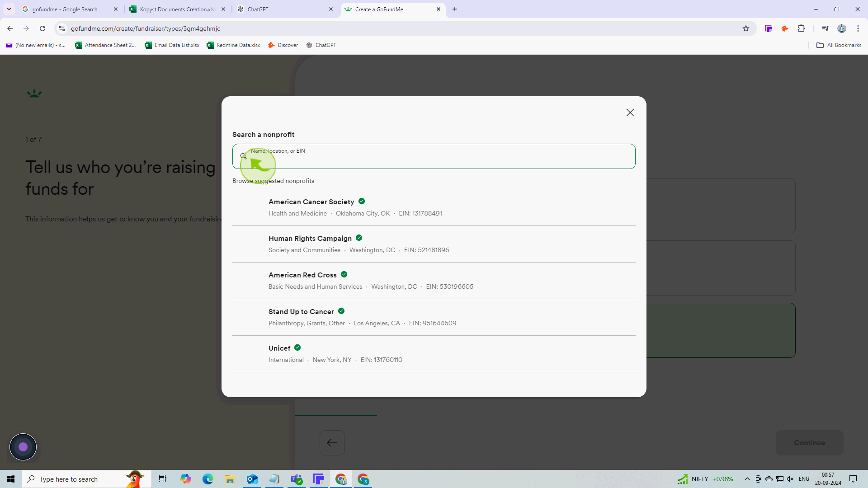The image size is (868, 488).
Task: Click the back arrow button on the form
Action: pos(332,443)
